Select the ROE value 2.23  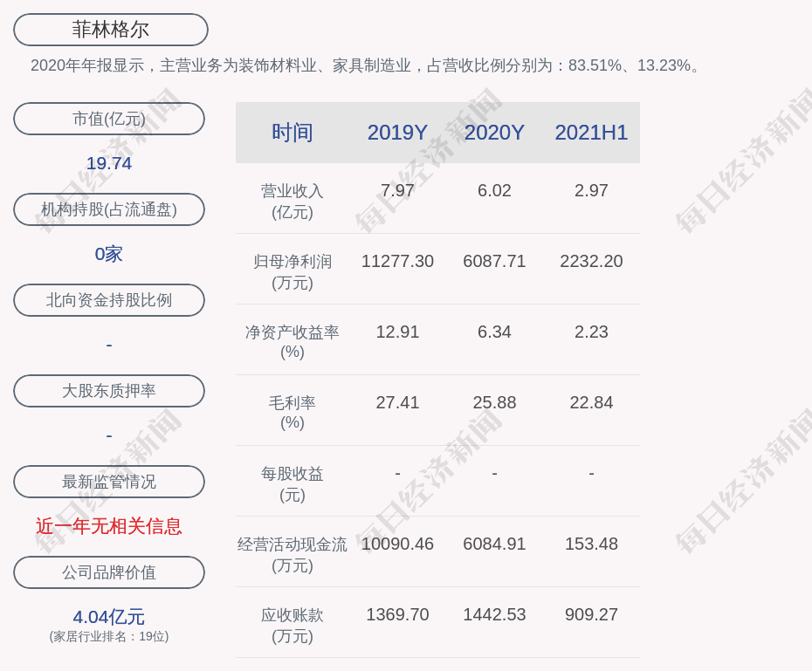point(591,332)
